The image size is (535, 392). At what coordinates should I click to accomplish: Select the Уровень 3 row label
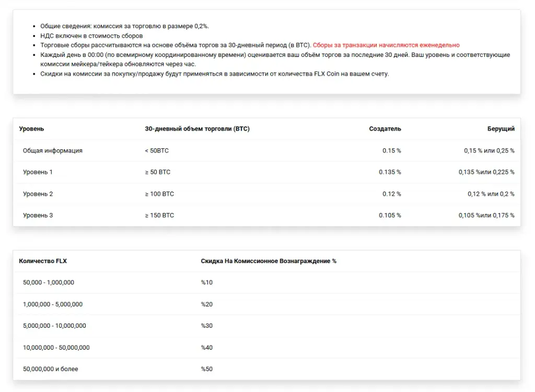38,215
